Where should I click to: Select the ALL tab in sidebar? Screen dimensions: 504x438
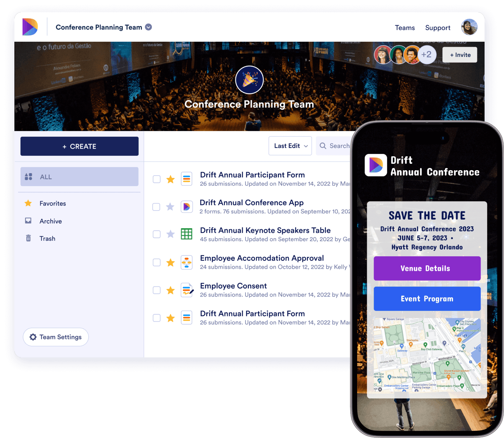[x=80, y=177]
